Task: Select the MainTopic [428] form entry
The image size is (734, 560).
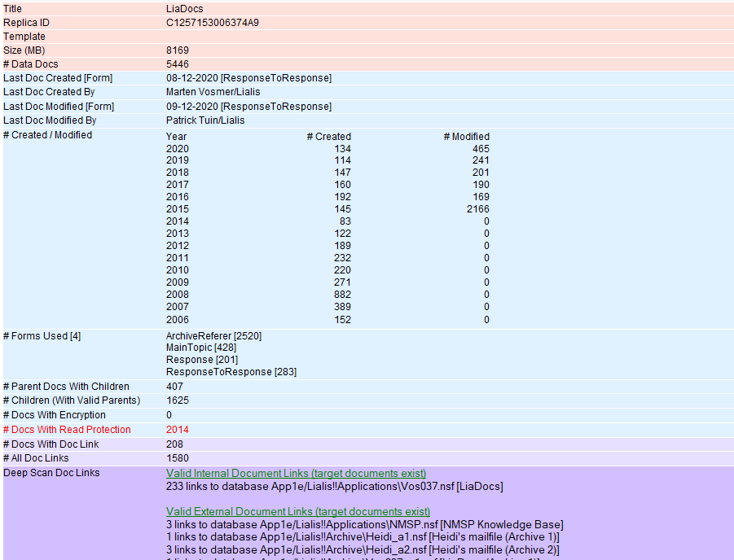Action: pos(201,348)
